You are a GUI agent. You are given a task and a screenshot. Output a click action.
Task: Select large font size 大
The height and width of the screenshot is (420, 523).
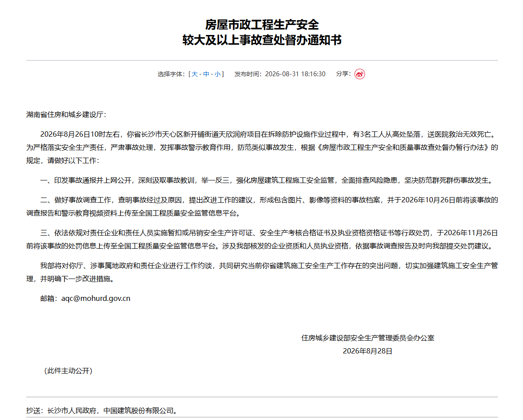click(194, 74)
